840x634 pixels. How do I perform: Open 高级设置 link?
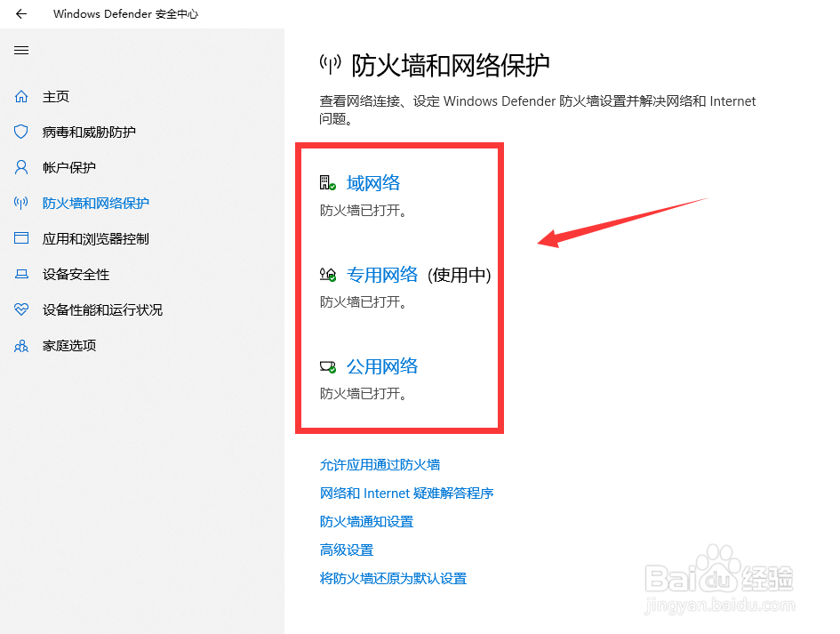tap(347, 550)
